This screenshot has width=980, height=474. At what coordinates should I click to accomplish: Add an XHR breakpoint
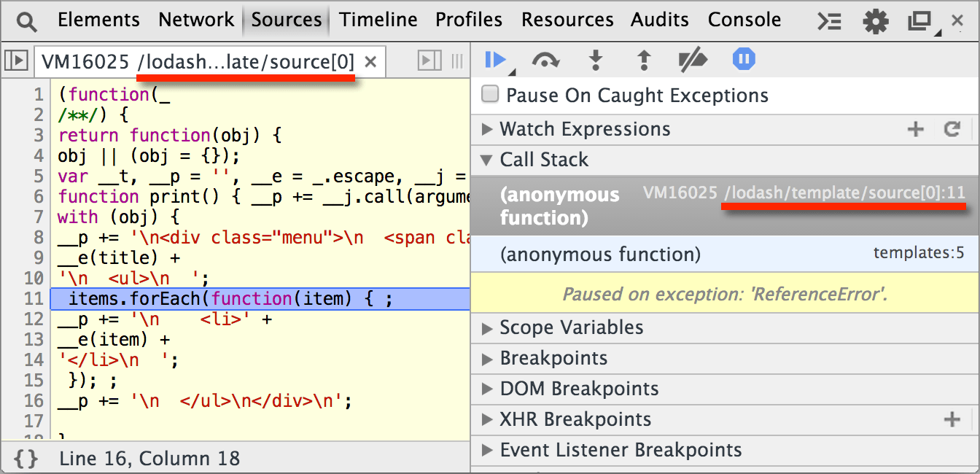pos(952,419)
